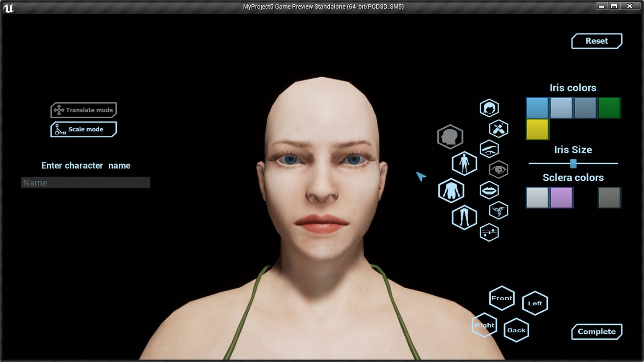Open the tattoo customization icon

click(498, 210)
